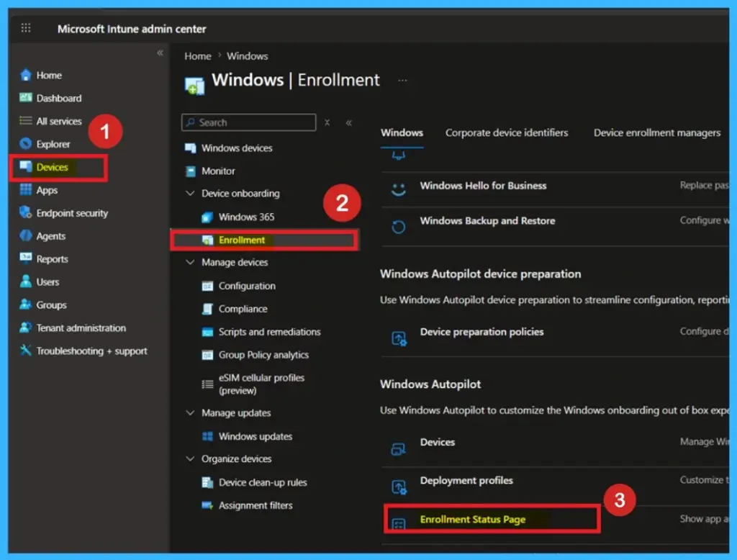Click the Groups people icon
The image size is (737, 560).
[26, 304]
